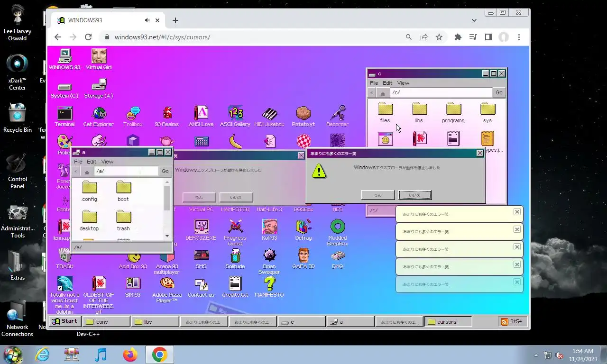Mute the WINDOWS93 tab audio

tap(147, 20)
